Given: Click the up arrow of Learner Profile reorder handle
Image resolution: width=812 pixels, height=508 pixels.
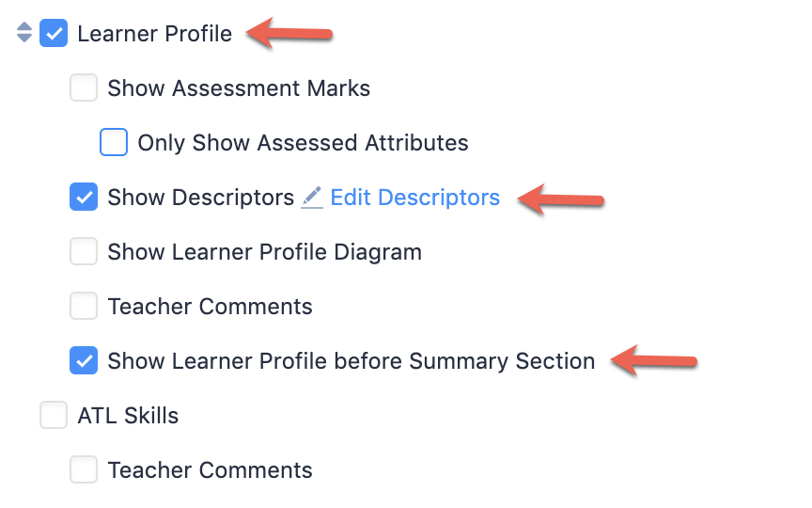Looking at the screenshot, I should click(x=24, y=26).
